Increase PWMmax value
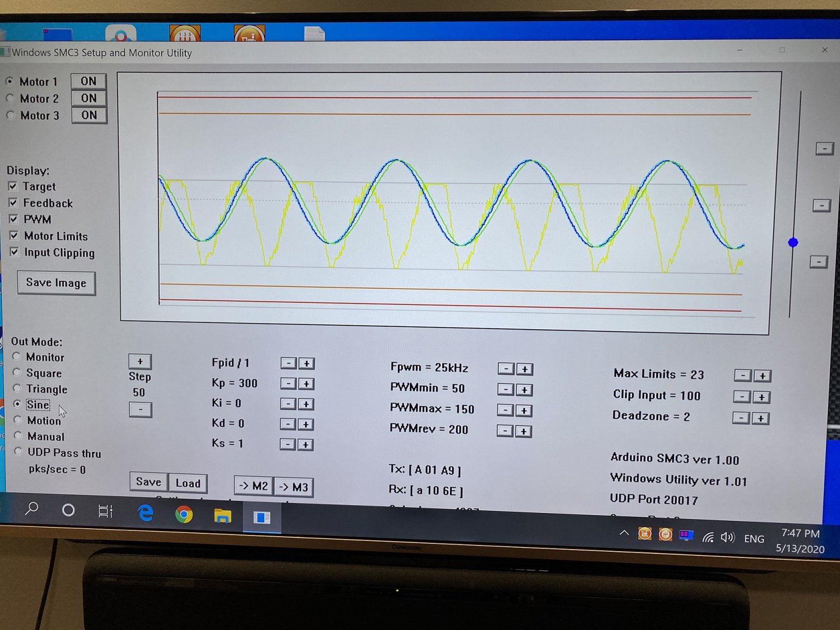Image resolution: width=840 pixels, height=630 pixels. pyautogui.click(x=523, y=411)
